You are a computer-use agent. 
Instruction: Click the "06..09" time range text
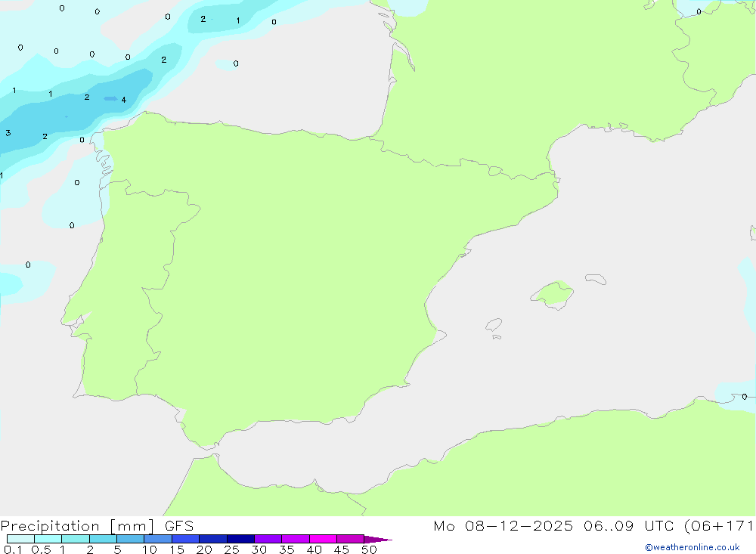609,525
